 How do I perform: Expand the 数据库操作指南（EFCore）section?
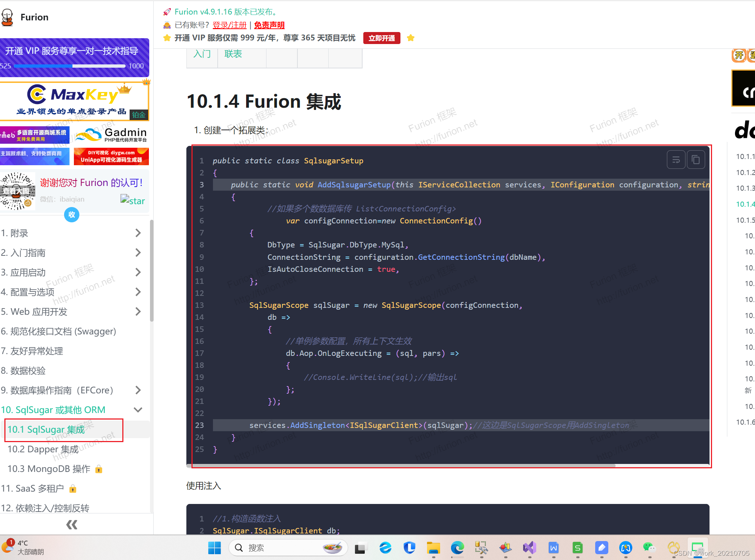pyautogui.click(x=138, y=390)
